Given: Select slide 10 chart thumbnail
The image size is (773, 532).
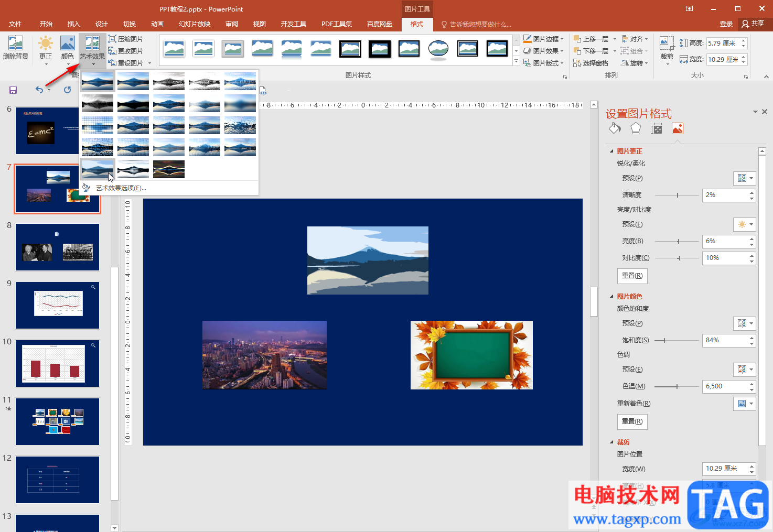Looking at the screenshot, I should click(x=57, y=363).
